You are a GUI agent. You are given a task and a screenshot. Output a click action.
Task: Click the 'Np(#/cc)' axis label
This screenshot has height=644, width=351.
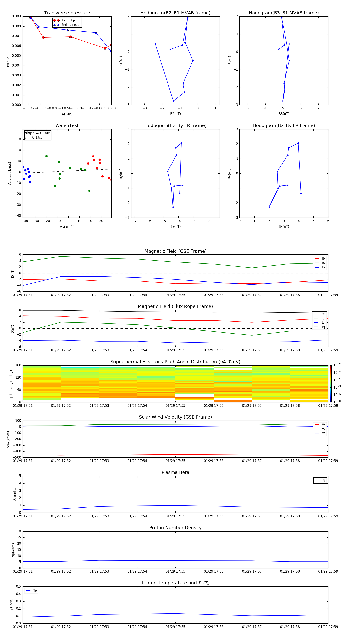pos(13,550)
